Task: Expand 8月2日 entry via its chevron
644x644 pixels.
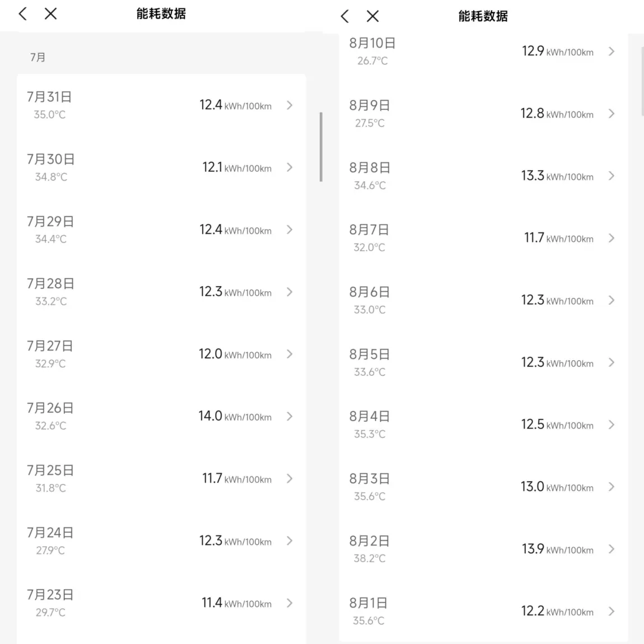Action: 612,549
